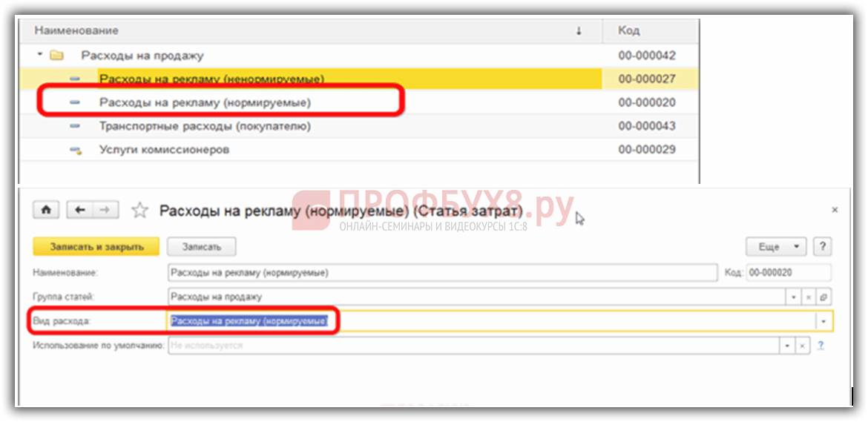The width and height of the screenshot is (868, 422).
Task: Clear the Использование по умолчанию field
Action: click(x=800, y=346)
